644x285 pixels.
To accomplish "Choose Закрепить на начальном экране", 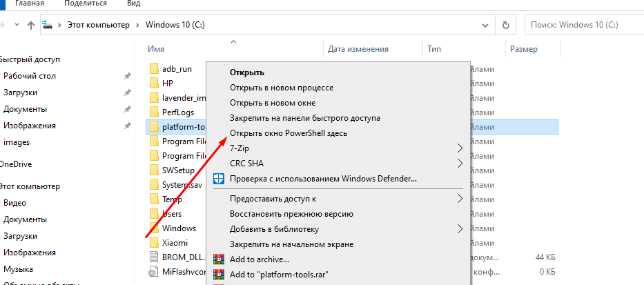I will coord(291,244).
